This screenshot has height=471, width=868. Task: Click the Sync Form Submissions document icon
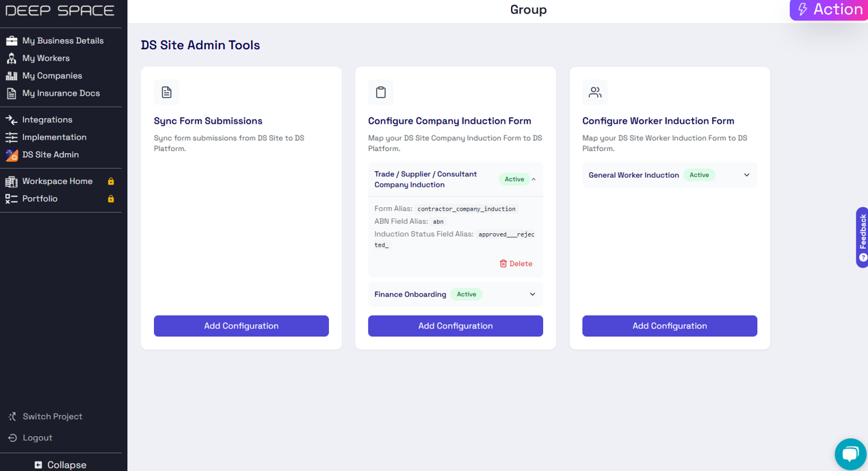coord(166,92)
